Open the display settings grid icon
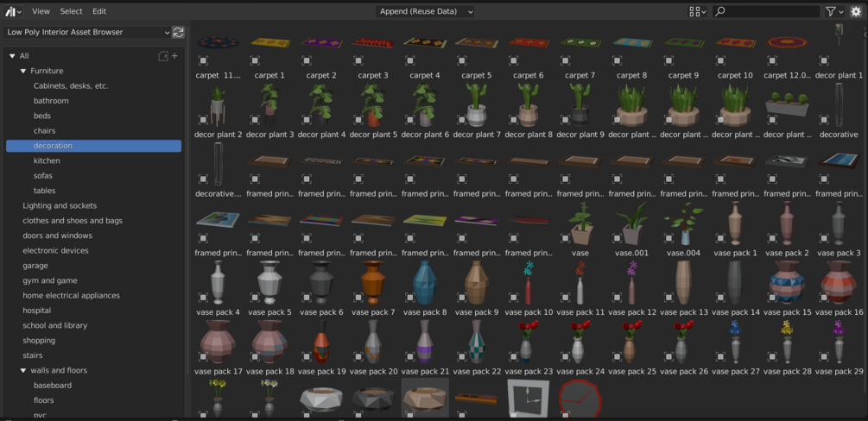Image resolution: width=868 pixels, height=421 pixels. [697, 11]
